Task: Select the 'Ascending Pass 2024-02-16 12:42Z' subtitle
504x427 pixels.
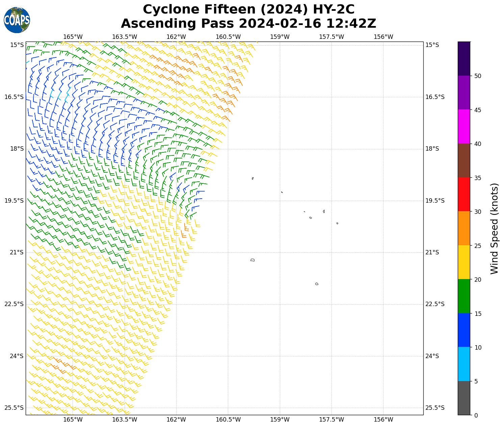Action: point(248,24)
